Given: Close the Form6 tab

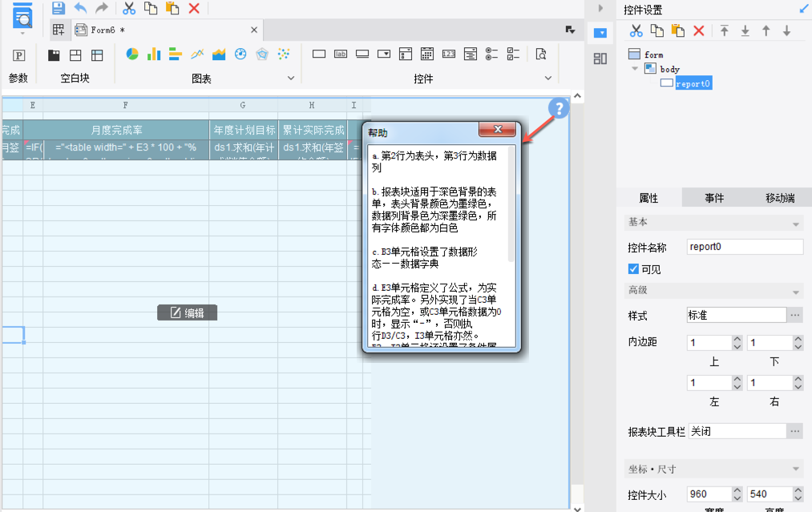Looking at the screenshot, I should (254, 30).
